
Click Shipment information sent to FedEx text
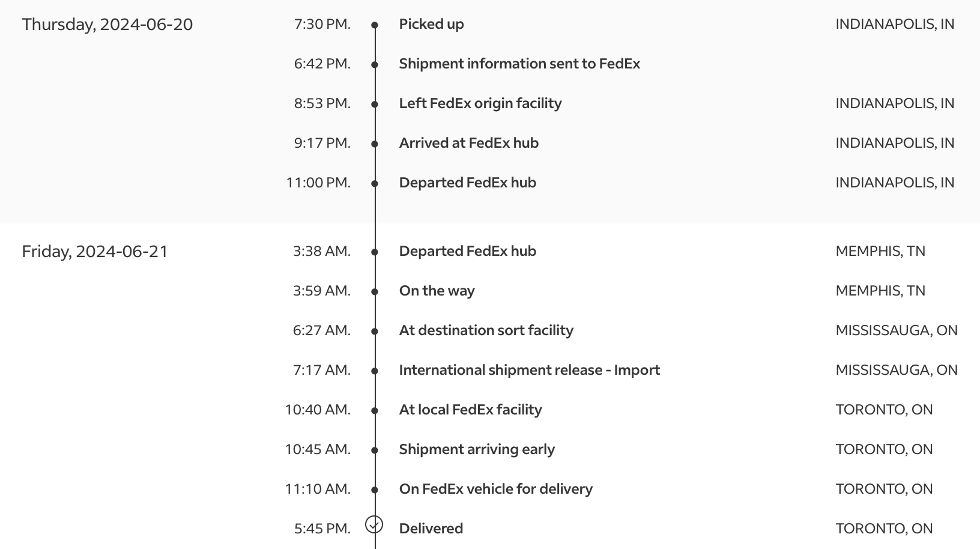[x=519, y=64]
